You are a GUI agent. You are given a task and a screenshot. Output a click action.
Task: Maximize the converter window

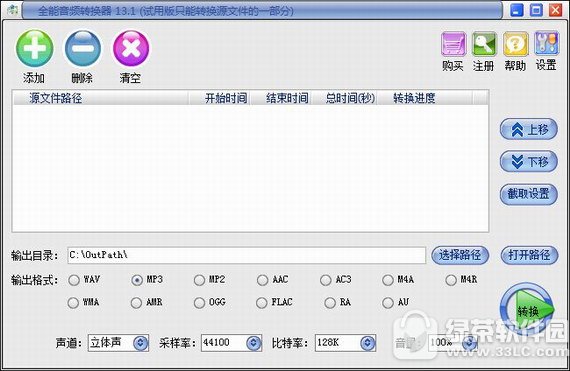tap(536, 10)
